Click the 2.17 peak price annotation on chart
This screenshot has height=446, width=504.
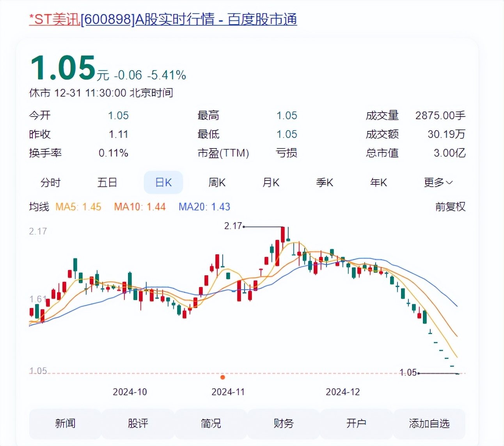pyautogui.click(x=233, y=226)
